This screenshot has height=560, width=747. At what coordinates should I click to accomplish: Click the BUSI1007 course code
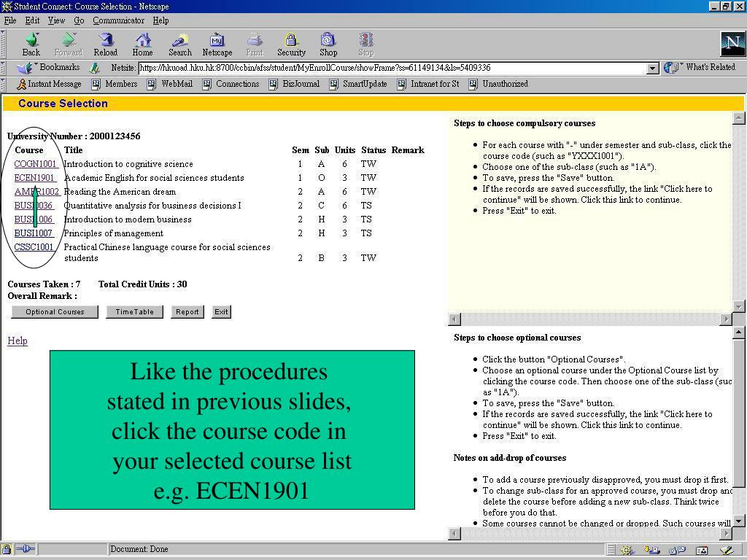click(x=34, y=233)
